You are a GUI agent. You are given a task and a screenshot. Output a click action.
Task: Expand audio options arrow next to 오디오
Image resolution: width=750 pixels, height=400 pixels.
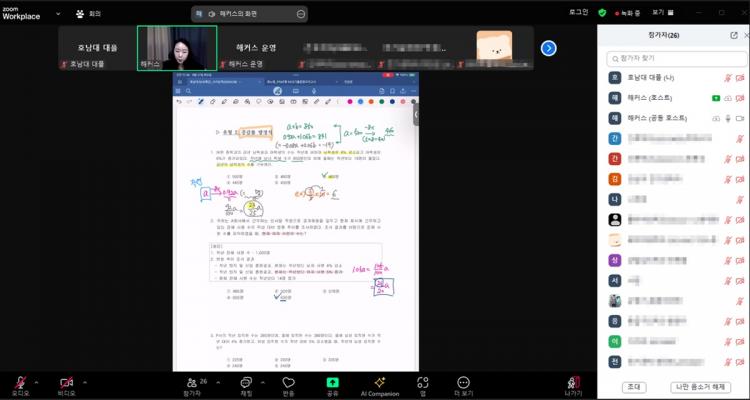click(38, 382)
